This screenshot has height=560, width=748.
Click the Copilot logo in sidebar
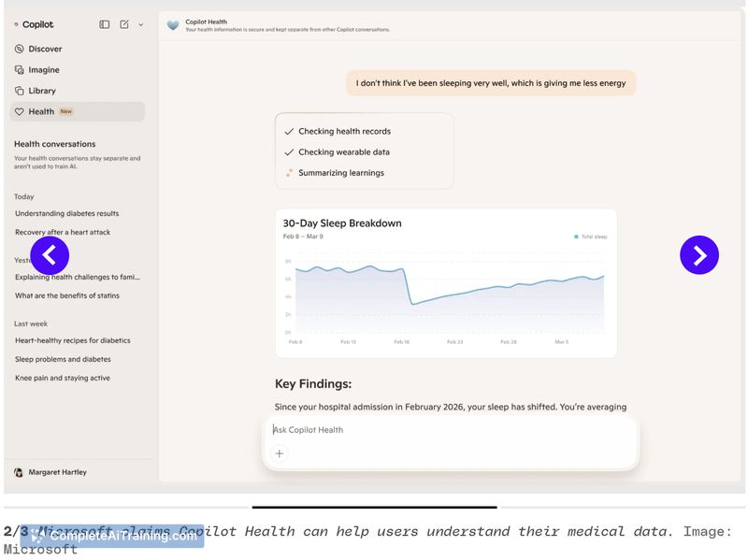pyautogui.click(x=34, y=24)
